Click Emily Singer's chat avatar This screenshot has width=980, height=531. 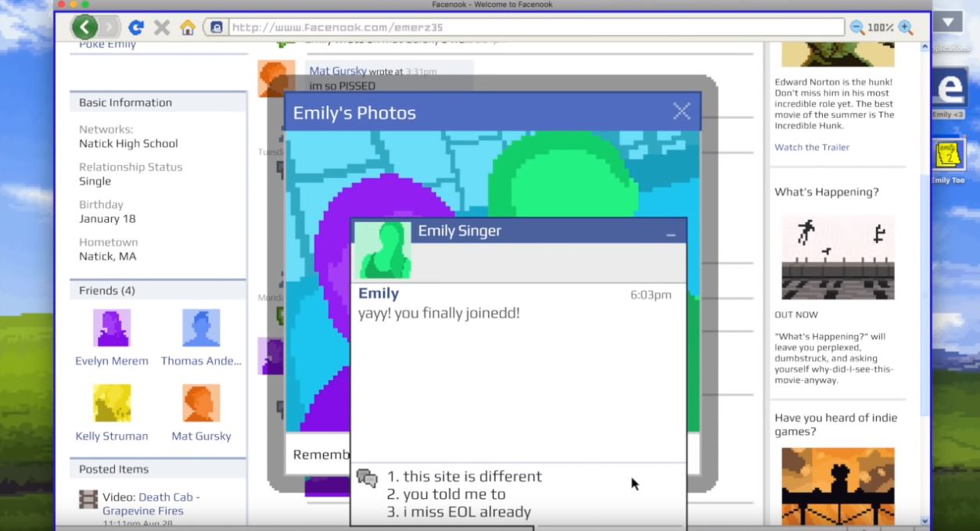pos(382,250)
